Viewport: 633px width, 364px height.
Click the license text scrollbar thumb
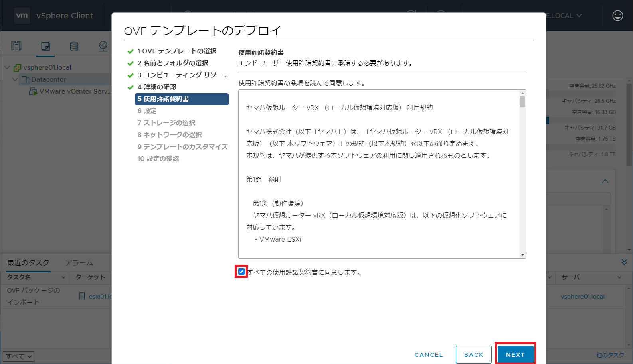[522, 102]
